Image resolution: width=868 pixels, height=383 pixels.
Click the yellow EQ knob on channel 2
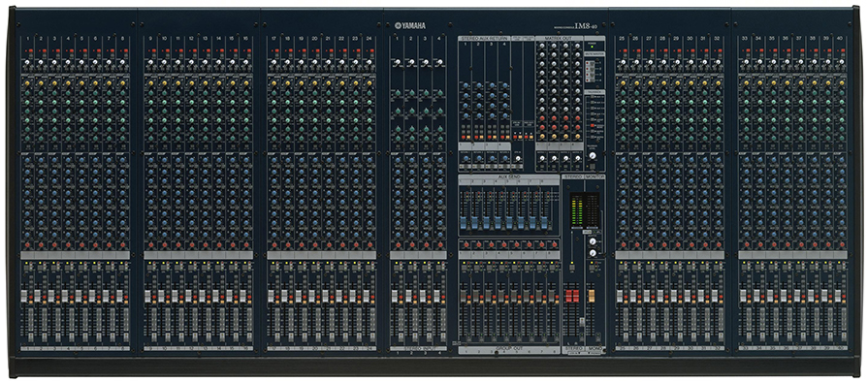[41, 83]
